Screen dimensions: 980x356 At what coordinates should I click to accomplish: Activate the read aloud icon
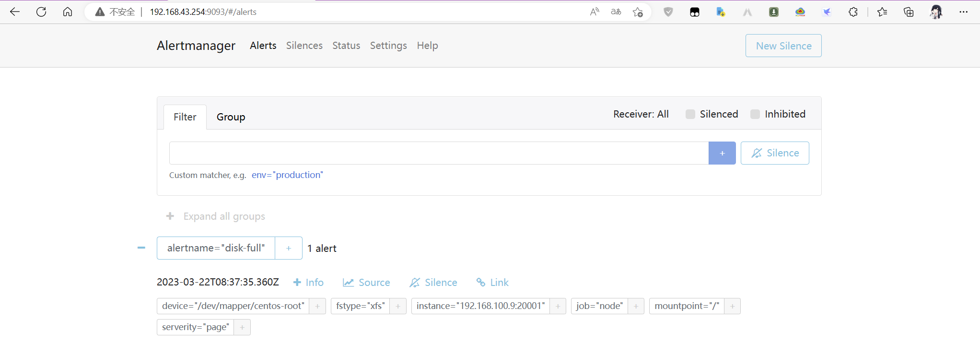point(595,12)
